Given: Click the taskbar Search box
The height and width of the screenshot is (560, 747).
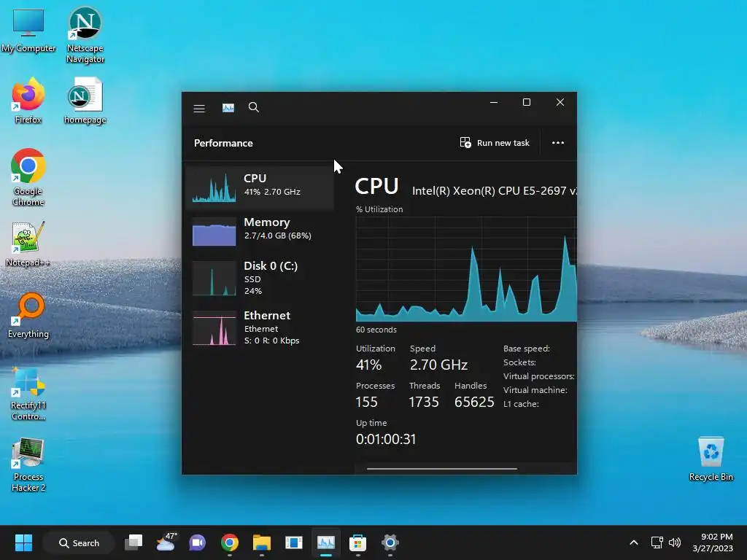Looking at the screenshot, I should tap(79, 542).
